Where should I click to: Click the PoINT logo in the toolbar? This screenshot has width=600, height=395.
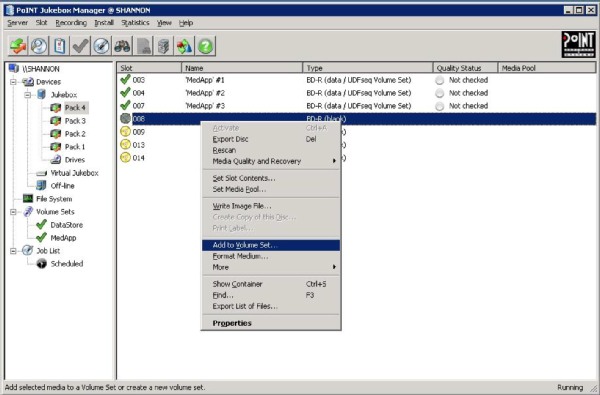579,44
